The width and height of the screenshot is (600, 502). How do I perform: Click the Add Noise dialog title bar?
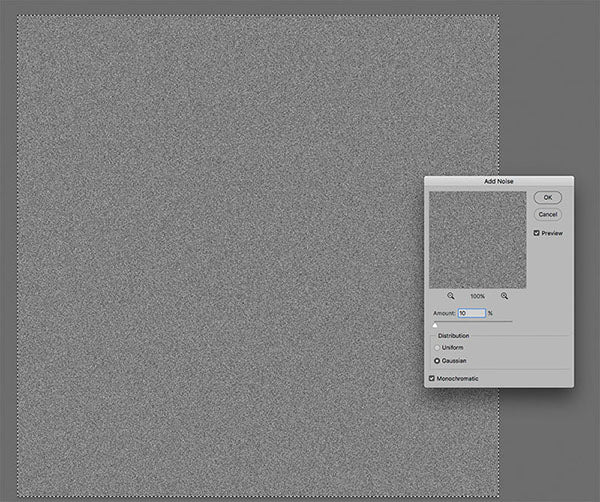click(498, 181)
